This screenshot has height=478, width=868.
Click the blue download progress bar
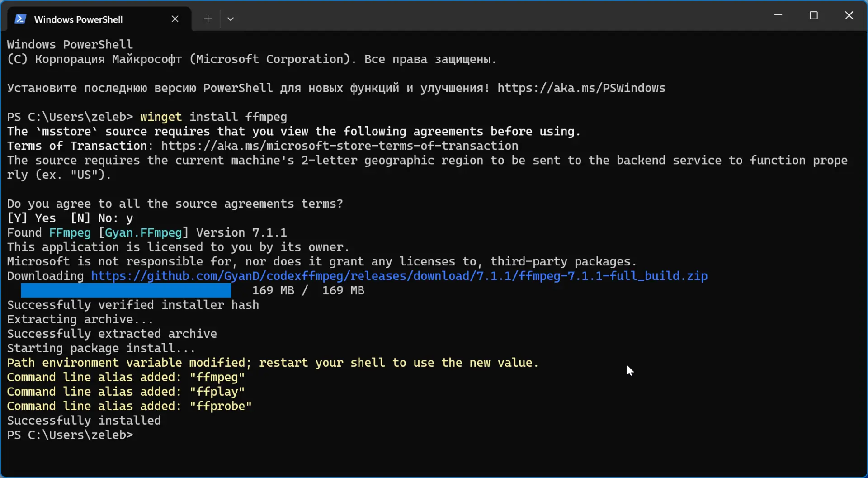point(126,290)
